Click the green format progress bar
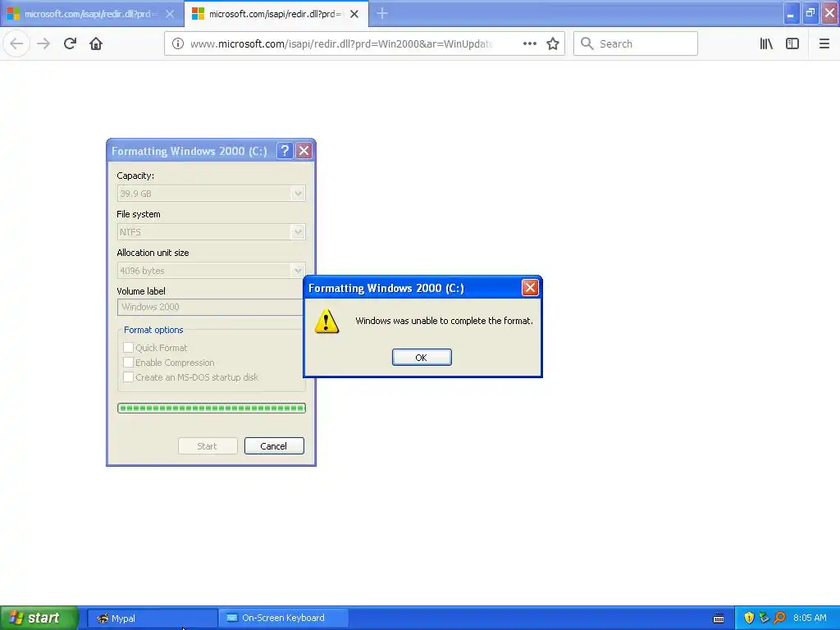The height and width of the screenshot is (630, 840). [x=211, y=409]
